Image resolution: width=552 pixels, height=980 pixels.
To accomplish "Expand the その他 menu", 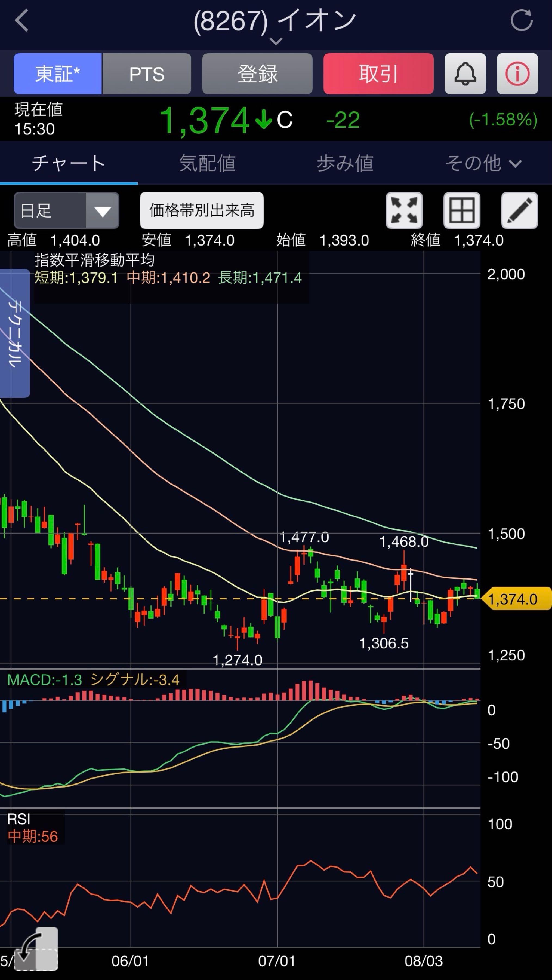I will tap(483, 163).
